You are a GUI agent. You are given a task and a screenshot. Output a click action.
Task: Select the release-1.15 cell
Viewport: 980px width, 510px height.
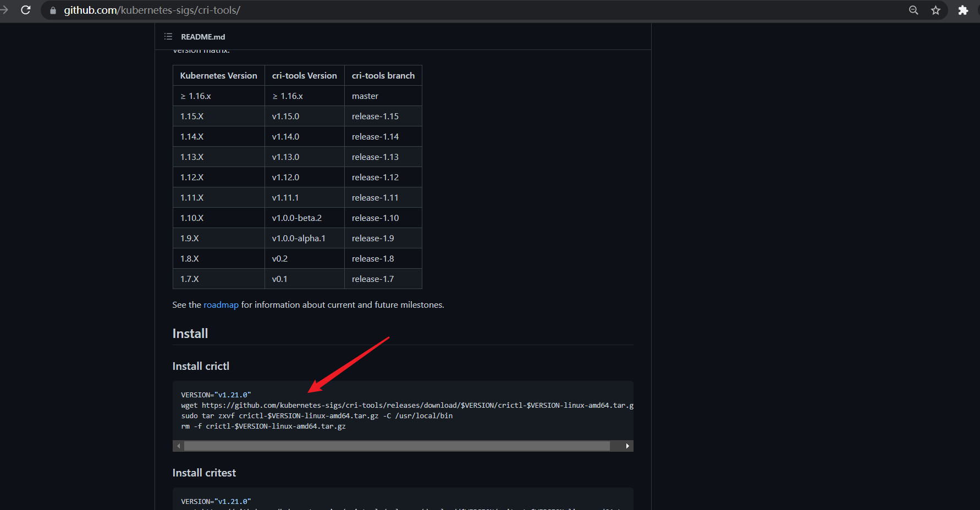tap(383, 116)
